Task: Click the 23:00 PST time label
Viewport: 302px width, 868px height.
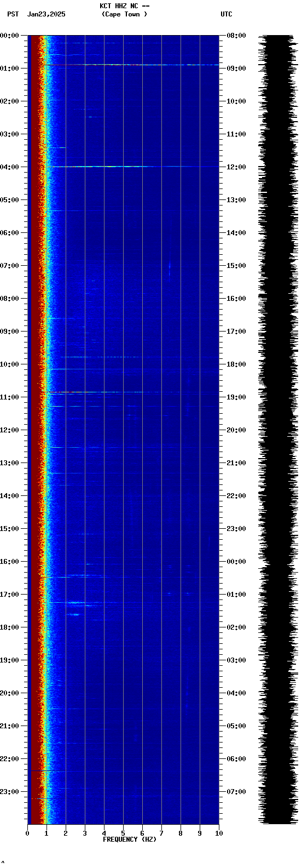Action: (9, 792)
